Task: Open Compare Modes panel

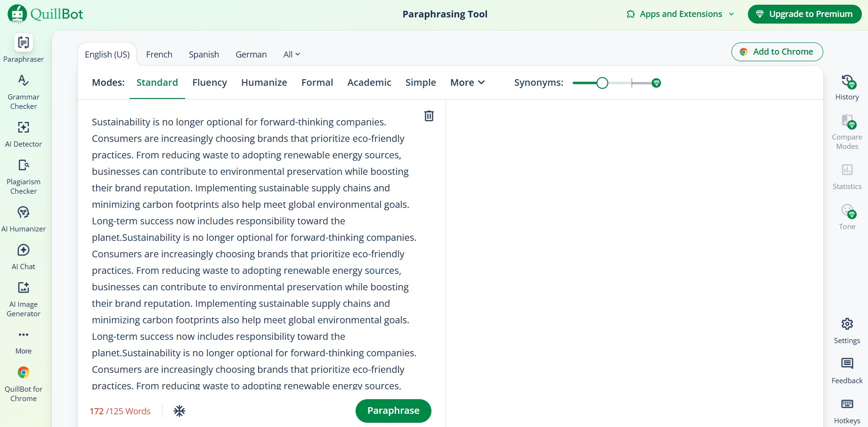Action: click(846, 130)
